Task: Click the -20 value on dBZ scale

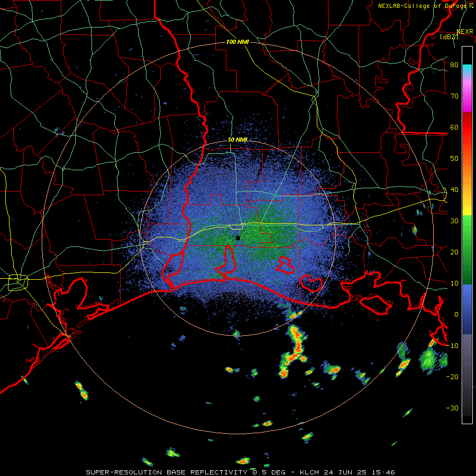Action: click(x=452, y=377)
